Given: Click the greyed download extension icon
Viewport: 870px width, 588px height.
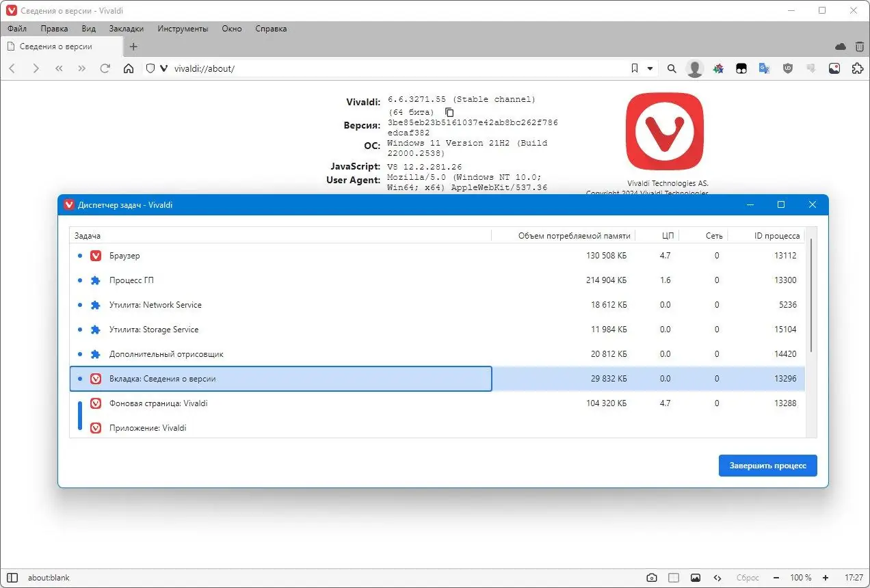Looking at the screenshot, I should point(811,68).
